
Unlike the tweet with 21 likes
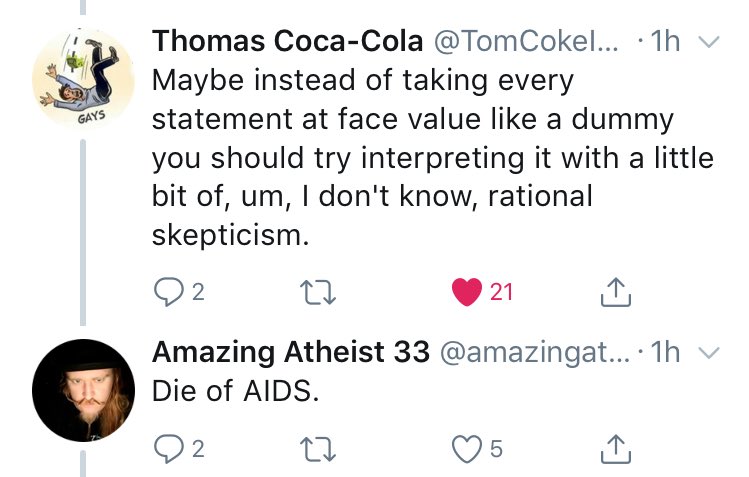(467, 292)
